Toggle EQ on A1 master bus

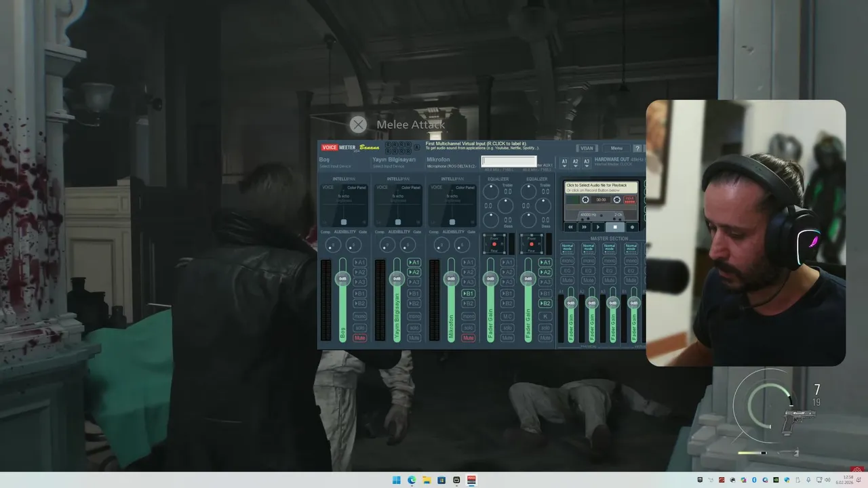click(x=567, y=270)
